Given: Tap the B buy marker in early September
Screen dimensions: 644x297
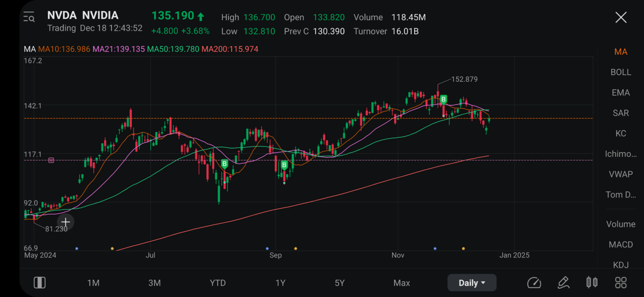Looking at the screenshot, I should (284, 165).
